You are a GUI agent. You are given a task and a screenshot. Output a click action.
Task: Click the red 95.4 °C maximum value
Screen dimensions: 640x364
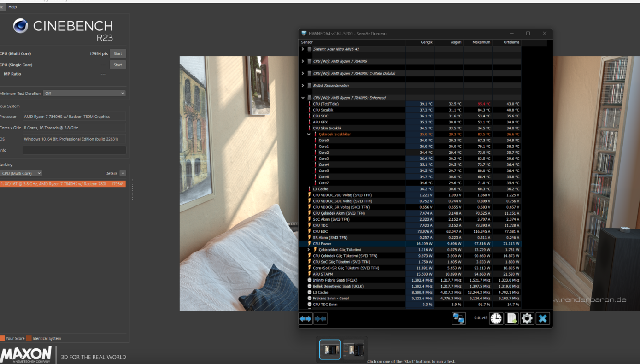point(484,104)
